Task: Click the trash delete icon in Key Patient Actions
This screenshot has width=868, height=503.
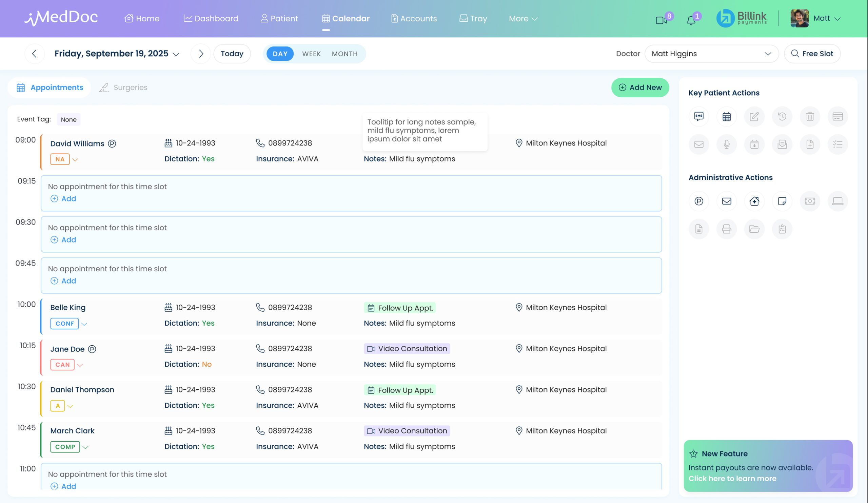Action: [x=810, y=116]
